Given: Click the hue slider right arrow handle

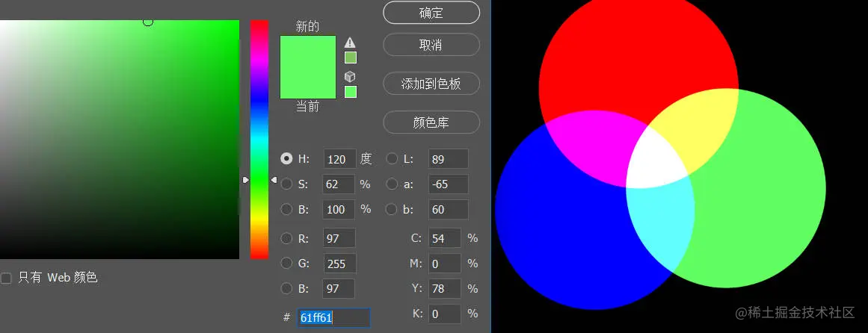Looking at the screenshot, I should click(x=273, y=180).
